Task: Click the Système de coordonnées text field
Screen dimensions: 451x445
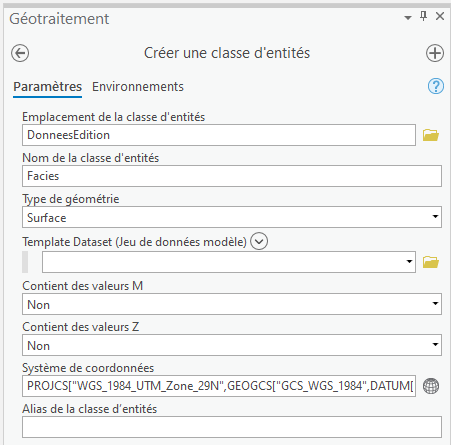Action: click(219, 386)
